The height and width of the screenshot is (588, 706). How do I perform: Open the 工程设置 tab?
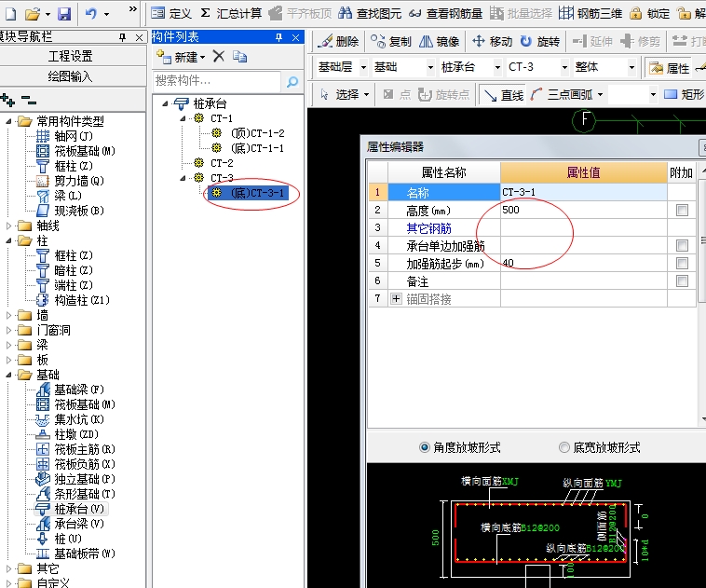point(71,56)
